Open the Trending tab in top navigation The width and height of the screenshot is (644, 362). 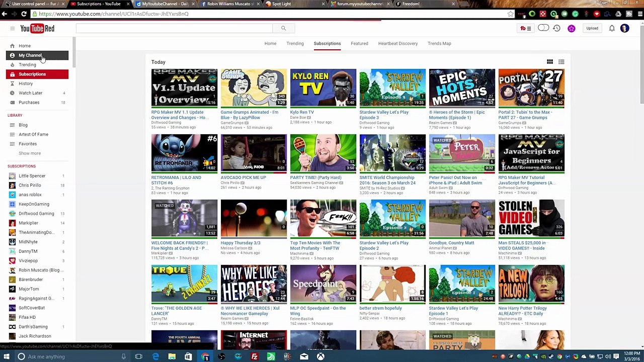[295, 44]
